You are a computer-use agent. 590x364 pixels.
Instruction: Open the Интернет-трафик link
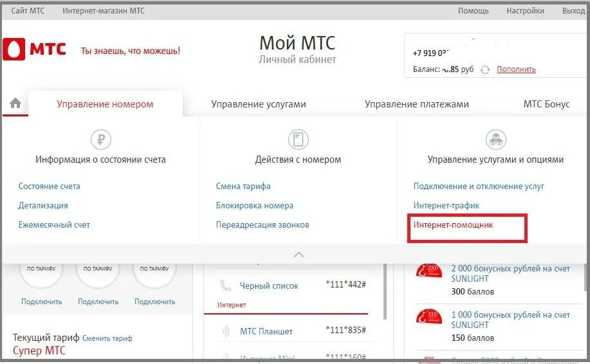coord(447,205)
